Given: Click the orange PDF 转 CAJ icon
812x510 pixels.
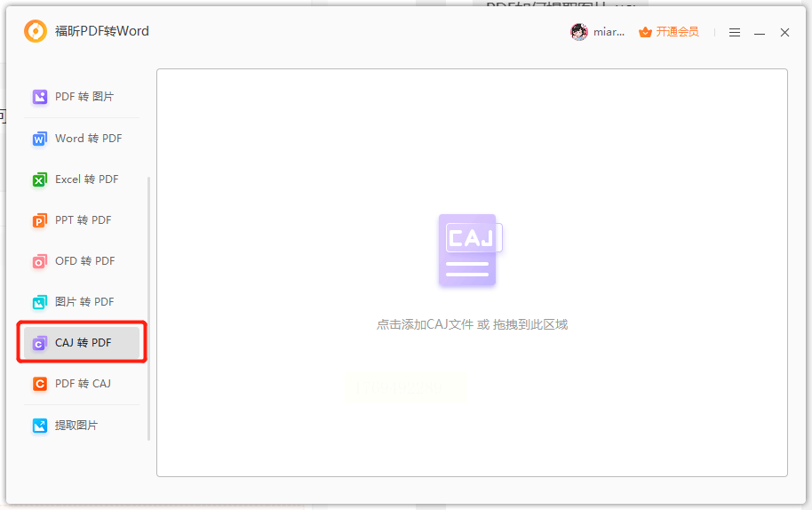Looking at the screenshot, I should pos(39,384).
